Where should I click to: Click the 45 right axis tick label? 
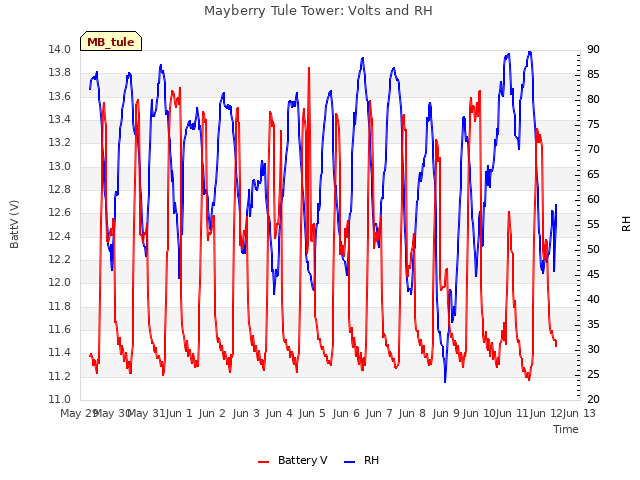pyautogui.click(x=593, y=274)
